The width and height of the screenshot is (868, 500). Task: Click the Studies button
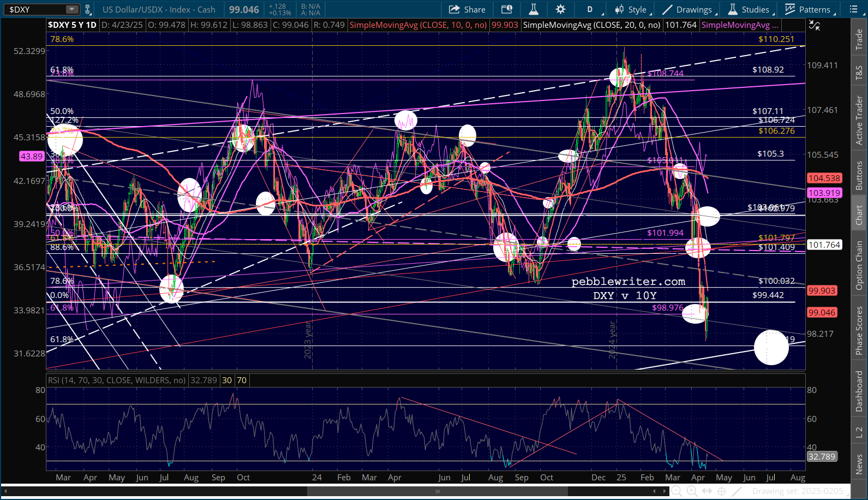[x=749, y=9]
